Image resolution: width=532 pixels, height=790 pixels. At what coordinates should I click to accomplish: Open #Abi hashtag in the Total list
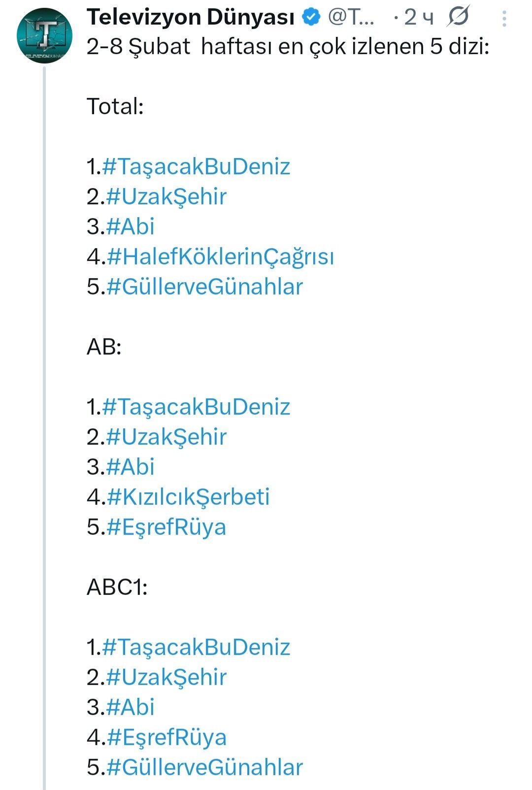tap(130, 227)
